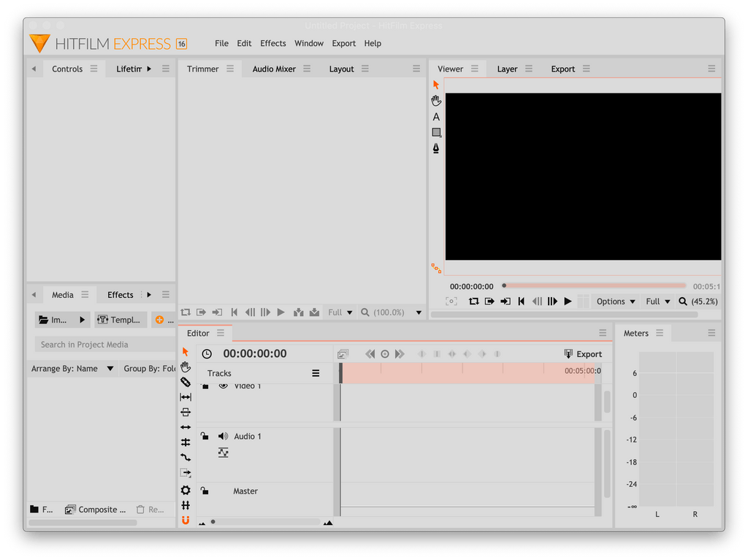Click the new Folder button in Media

(41, 510)
